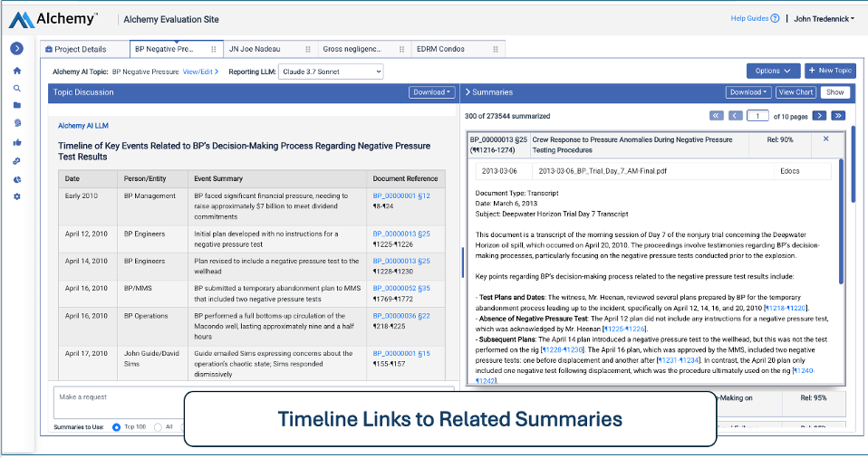Click the Alchemy AI LLM label
The width and height of the screenshot is (868, 458).
point(83,126)
